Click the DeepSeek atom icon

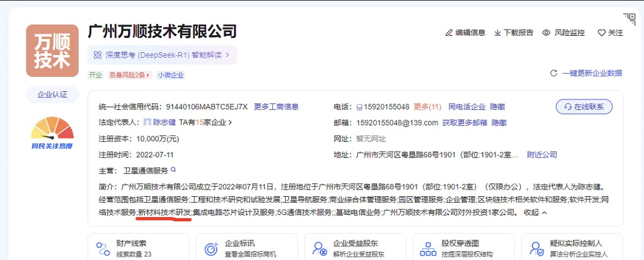[x=97, y=55]
